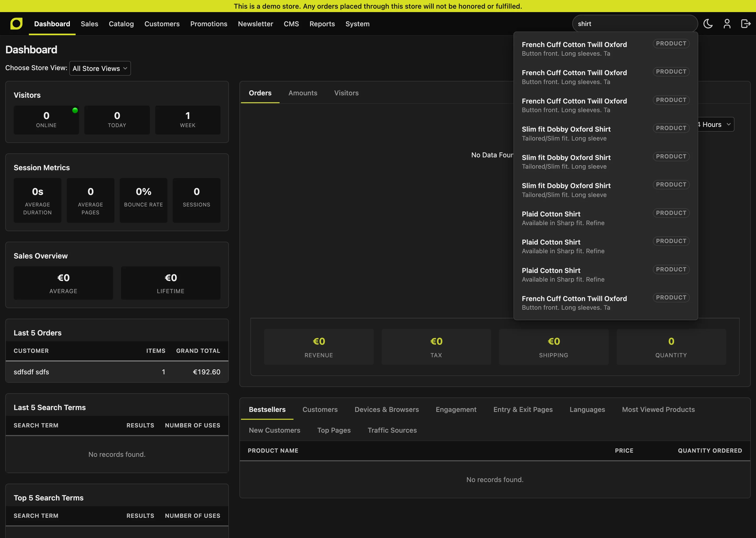Select the Entry & Exit Pages tab

point(523,410)
